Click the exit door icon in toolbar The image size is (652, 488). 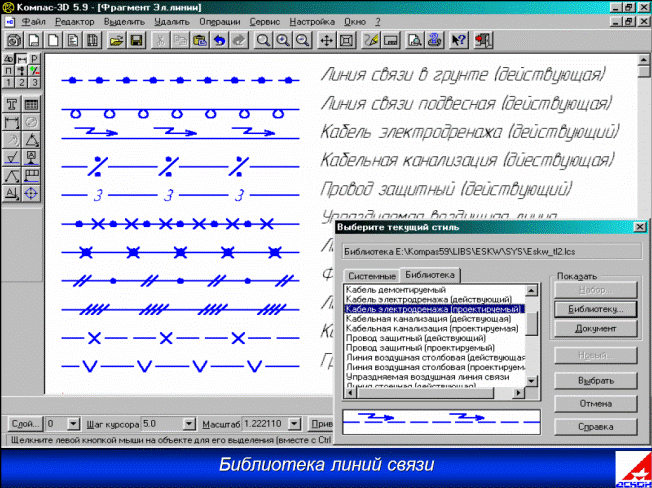483,41
